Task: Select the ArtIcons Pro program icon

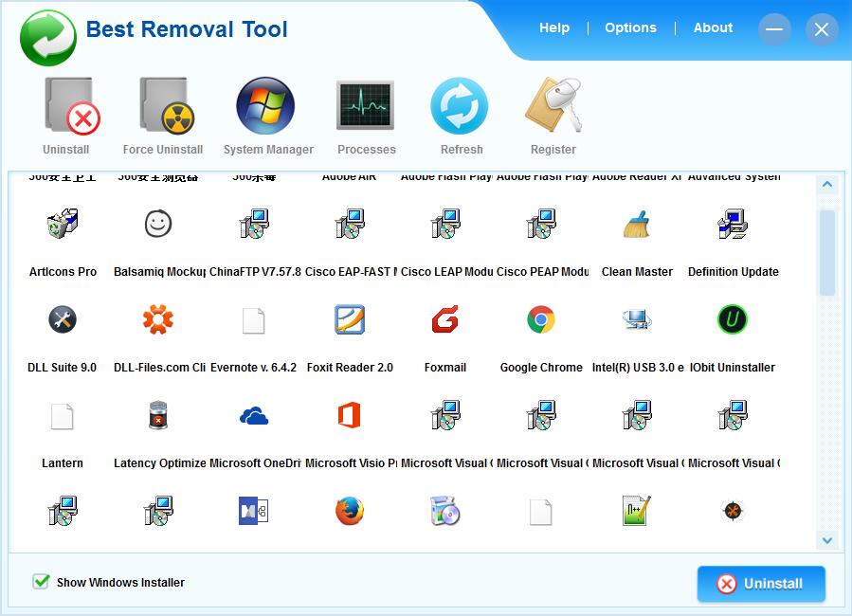Action: [63, 224]
